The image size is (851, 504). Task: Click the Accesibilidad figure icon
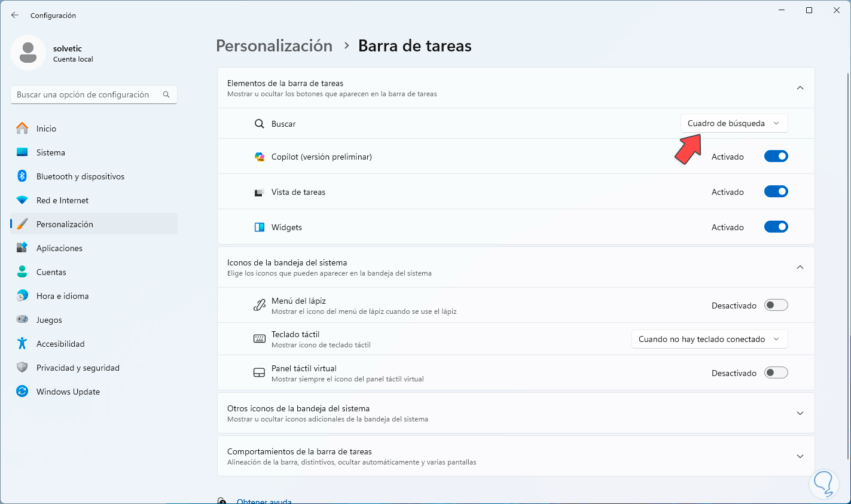[x=22, y=344]
